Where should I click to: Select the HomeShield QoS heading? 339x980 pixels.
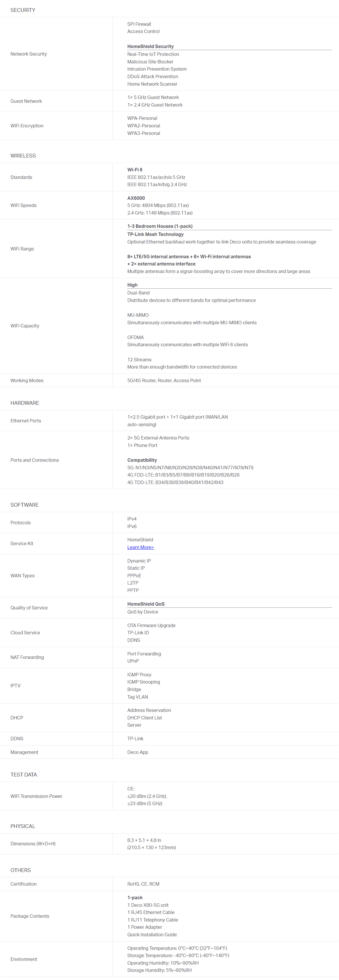pyautogui.click(x=146, y=604)
